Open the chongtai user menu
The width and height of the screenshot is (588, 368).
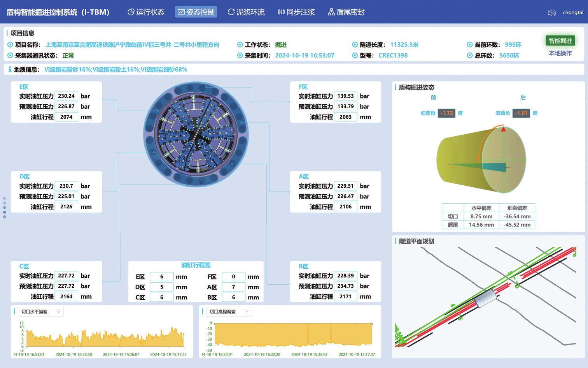(x=573, y=12)
